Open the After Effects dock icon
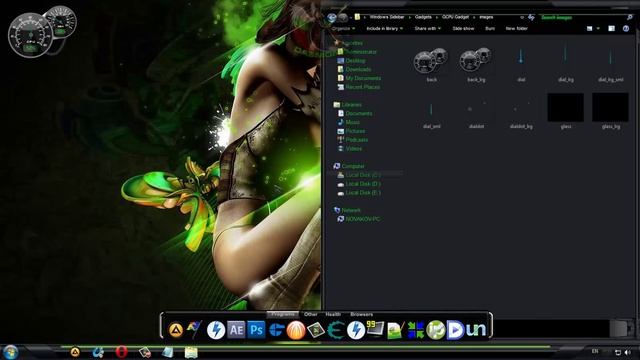 pyautogui.click(x=236, y=330)
